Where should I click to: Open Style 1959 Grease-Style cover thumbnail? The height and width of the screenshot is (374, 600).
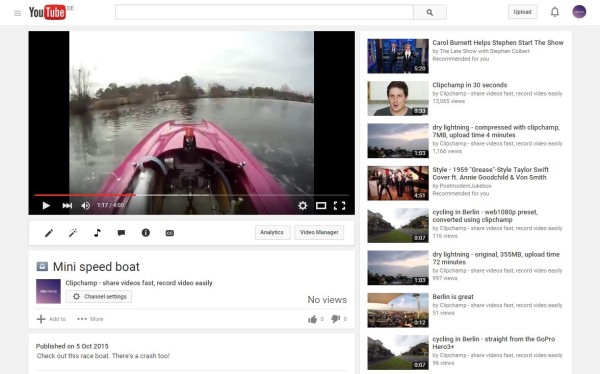coord(398,183)
